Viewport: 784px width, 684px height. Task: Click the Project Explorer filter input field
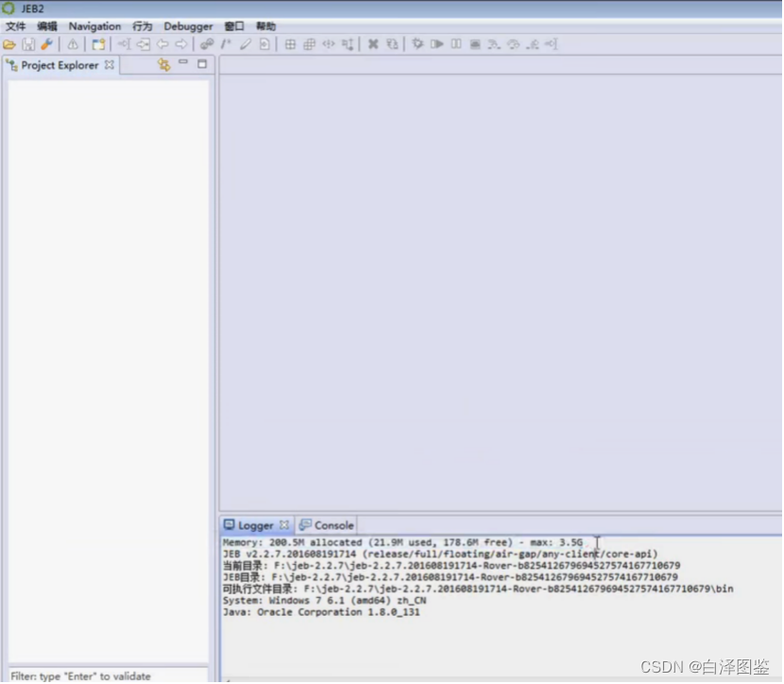108,675
